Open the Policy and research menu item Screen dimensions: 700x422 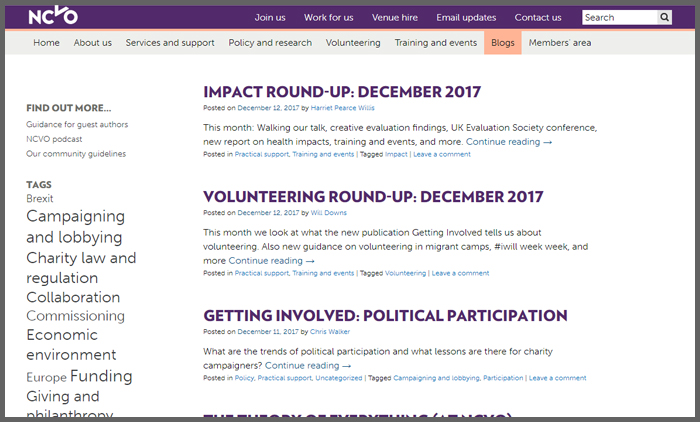tap(270, 43)
